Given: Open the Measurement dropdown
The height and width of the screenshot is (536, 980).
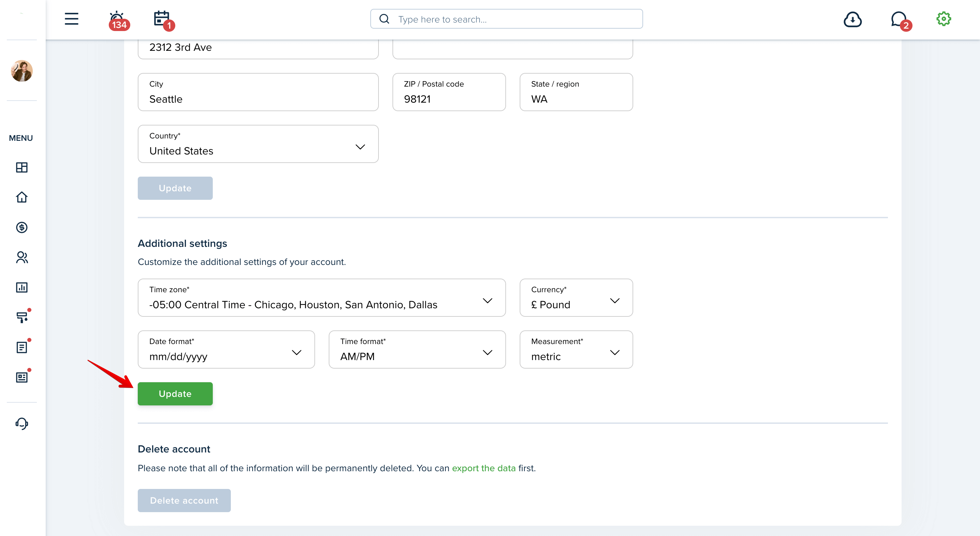Looking at the screenshot, I should tap(576, 349).
